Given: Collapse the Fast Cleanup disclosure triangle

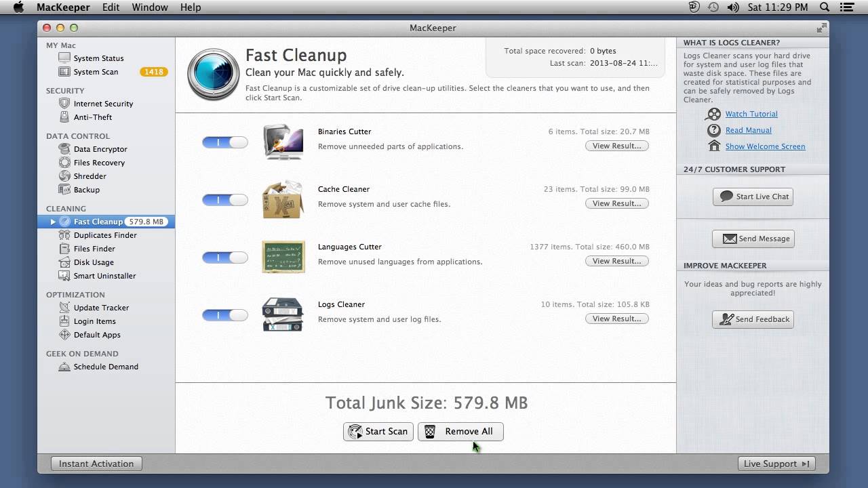Looking at the screenshot, I should [53, 222].
